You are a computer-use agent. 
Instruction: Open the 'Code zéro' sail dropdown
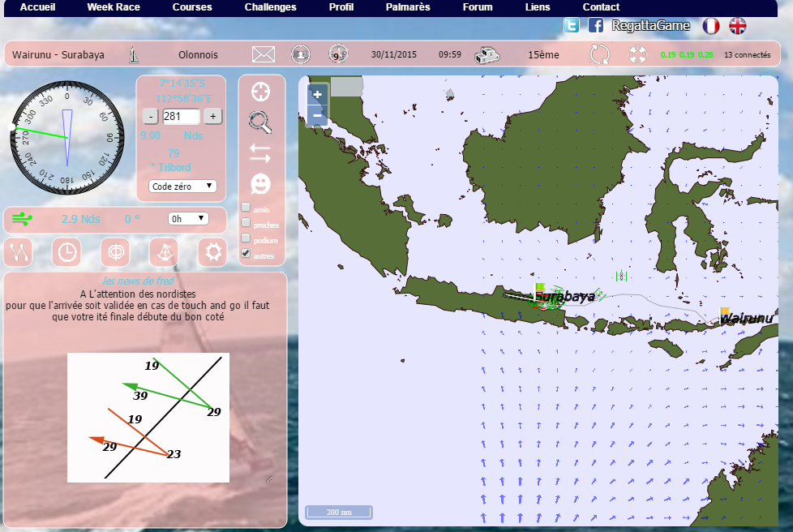click(183, 186)
